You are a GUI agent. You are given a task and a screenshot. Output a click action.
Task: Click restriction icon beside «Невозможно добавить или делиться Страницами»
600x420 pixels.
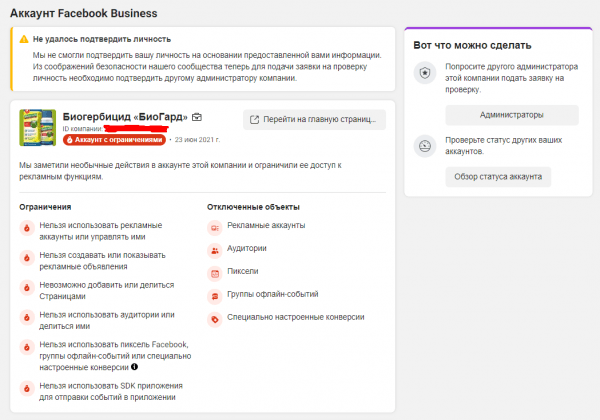(x=27, y=288)
